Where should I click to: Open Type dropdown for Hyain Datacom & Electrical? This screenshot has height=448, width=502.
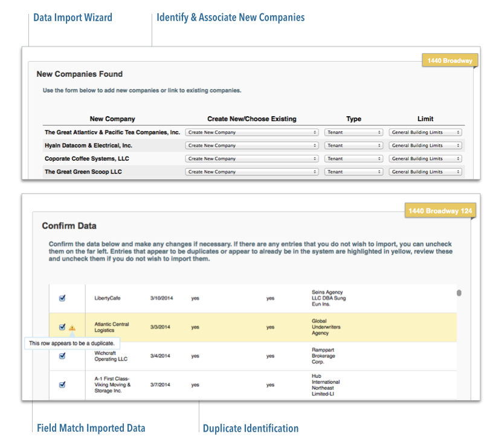[353, 145]
